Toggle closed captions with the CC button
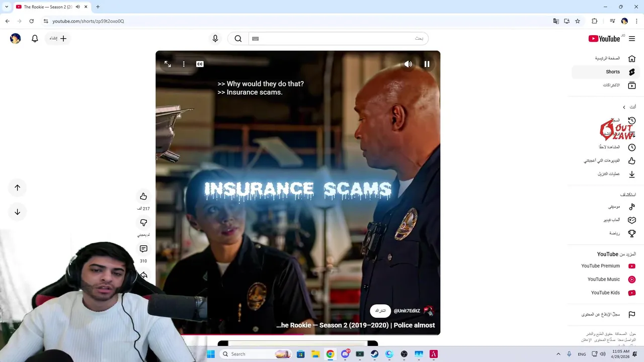This screenshot has width=644, height=362. (200, 64)
